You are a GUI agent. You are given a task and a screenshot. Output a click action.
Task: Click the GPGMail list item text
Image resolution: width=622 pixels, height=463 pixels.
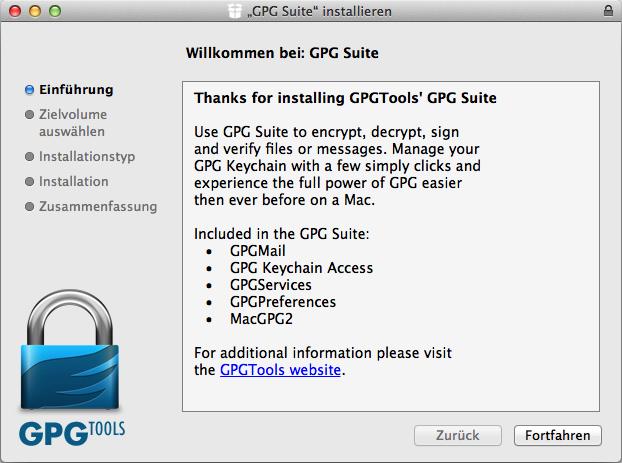257,251
